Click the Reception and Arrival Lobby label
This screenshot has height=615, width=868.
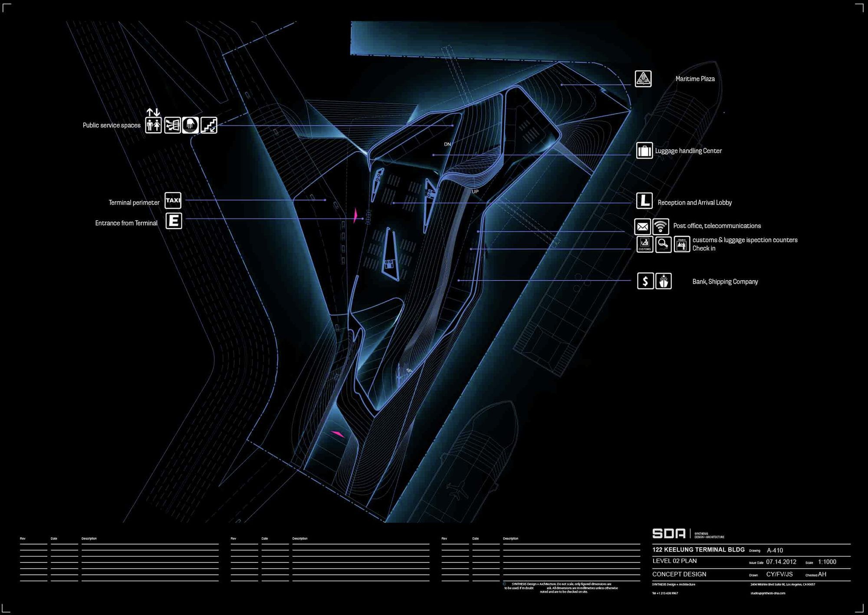pyautogui.click(x=694, y=203)
